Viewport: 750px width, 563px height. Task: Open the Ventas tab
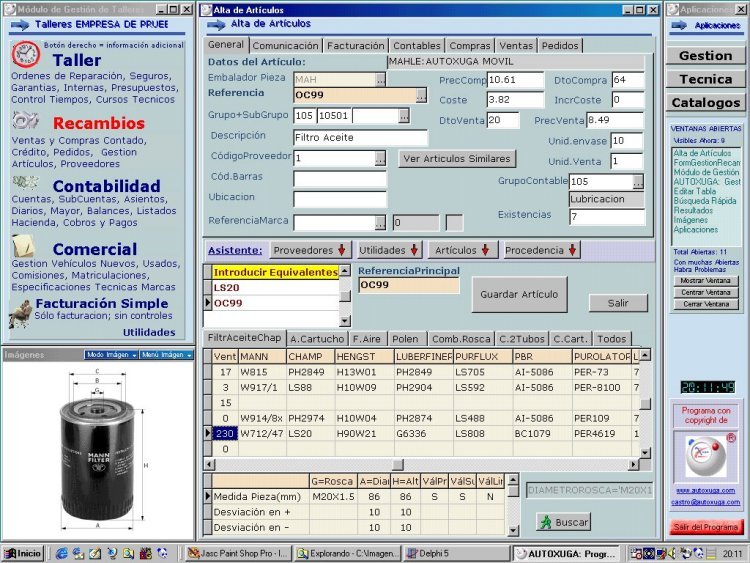coord(516,45)
